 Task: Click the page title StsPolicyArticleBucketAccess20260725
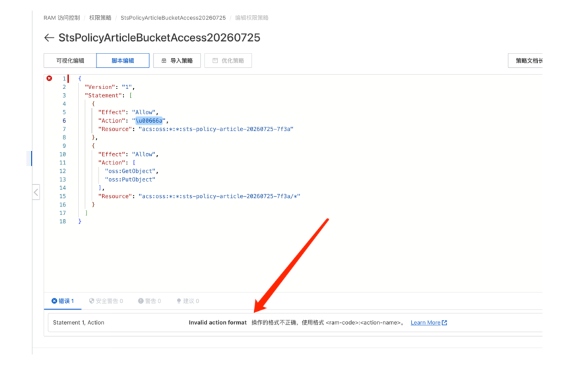(x=160, y=38)
